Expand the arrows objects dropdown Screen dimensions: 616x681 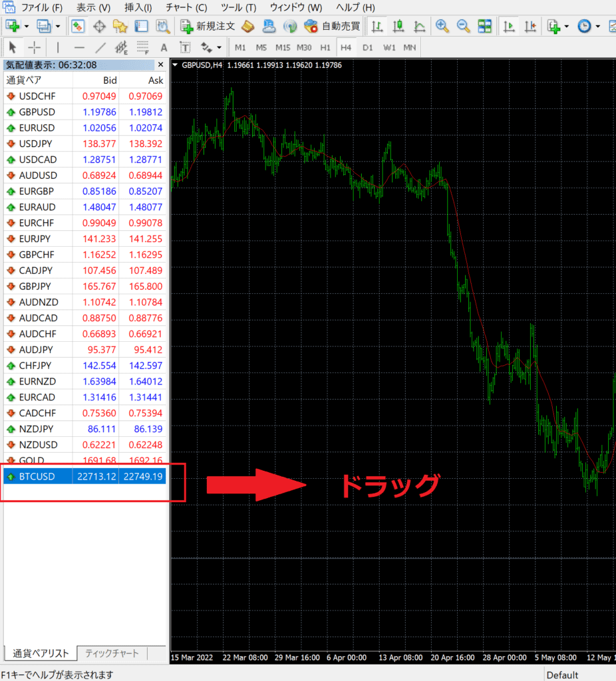click(219, 48)
